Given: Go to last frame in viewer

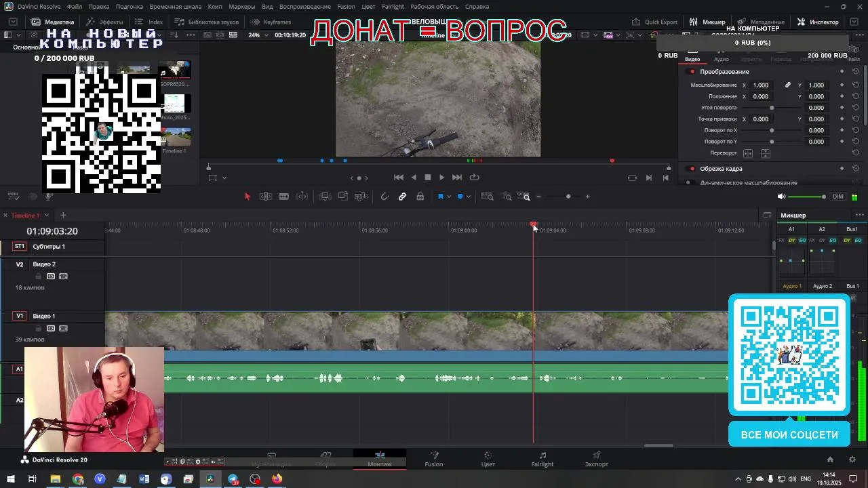Looking at the screenshot, I should coord(457,178).
